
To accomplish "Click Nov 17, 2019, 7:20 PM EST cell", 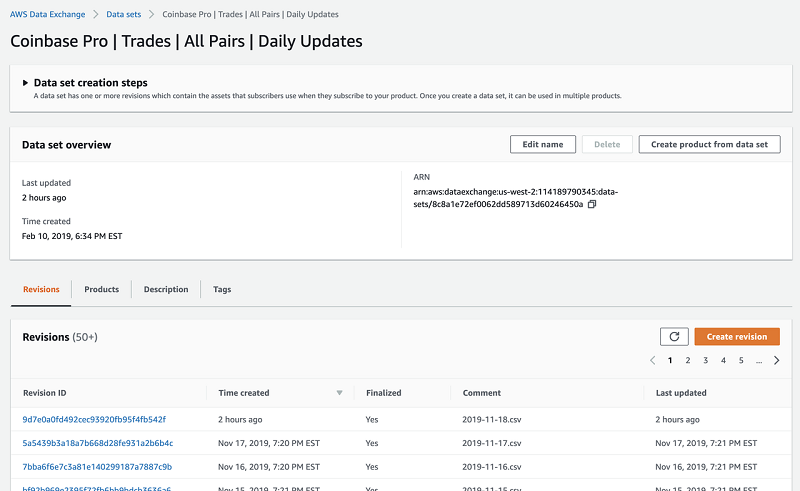I will point(269,443).
